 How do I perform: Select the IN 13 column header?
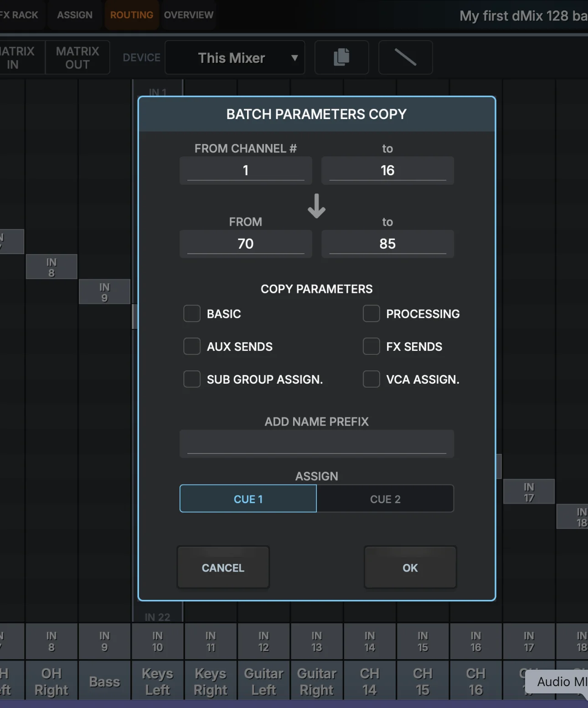coord(317,641)
